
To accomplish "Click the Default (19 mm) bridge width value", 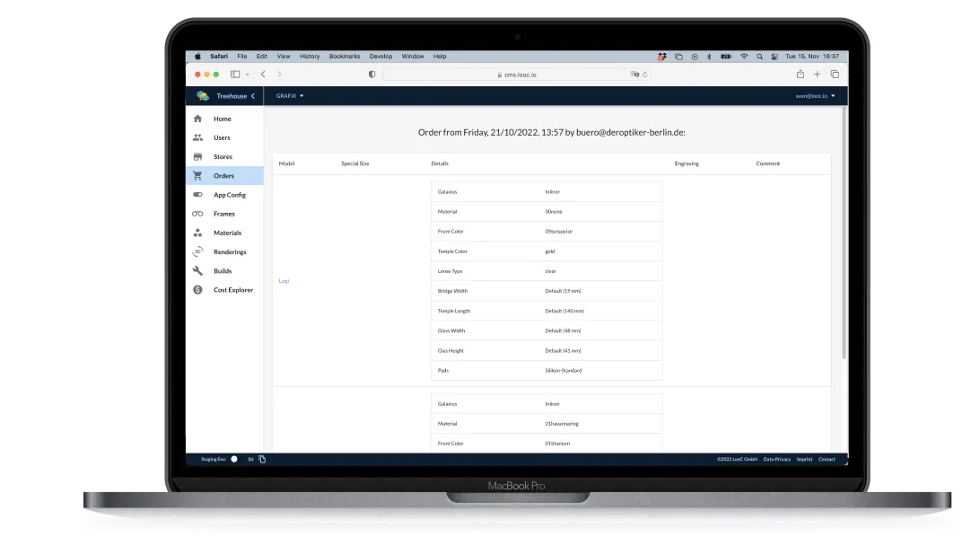I will pyautogui.click(x=563, y=291).
